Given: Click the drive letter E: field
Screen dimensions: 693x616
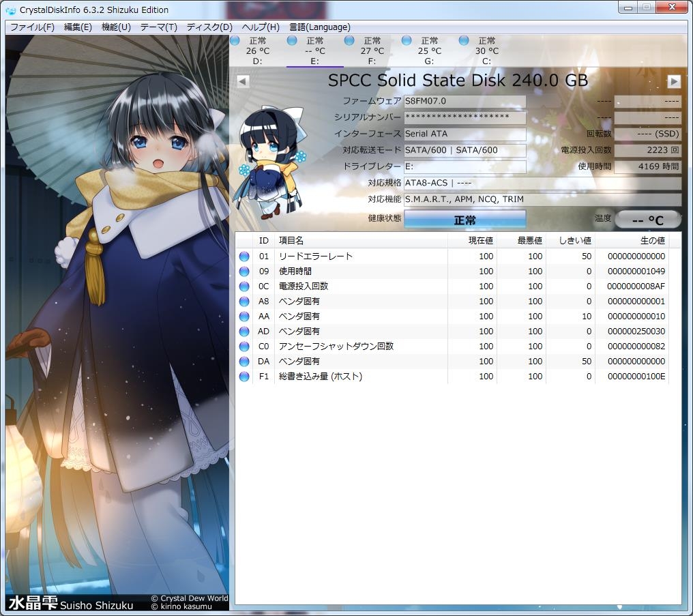Looking at the screenshot, I should [465, 166].
